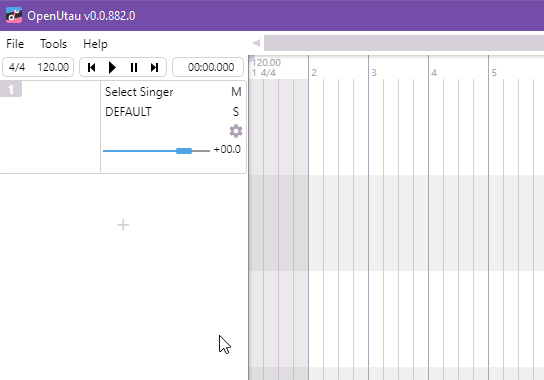
Task: Open the Help menu
Action: pyautogui.click(x=95, y=44)
